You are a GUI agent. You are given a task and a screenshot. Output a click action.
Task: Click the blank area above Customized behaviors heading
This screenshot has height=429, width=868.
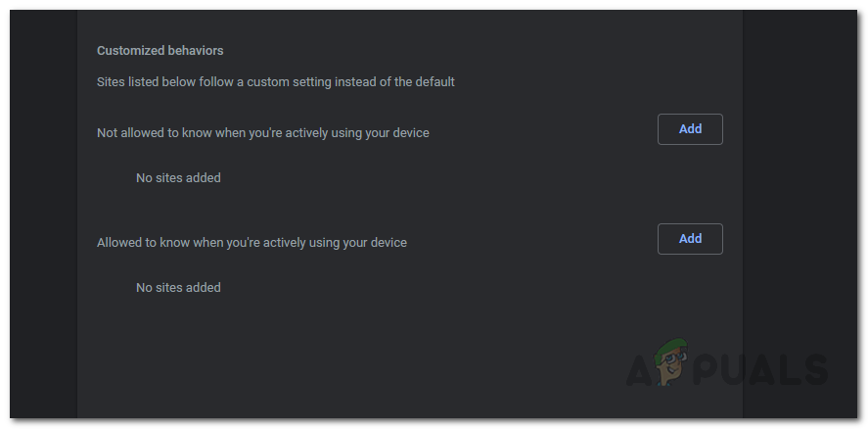pyautogui.click(x=391, y=24)
